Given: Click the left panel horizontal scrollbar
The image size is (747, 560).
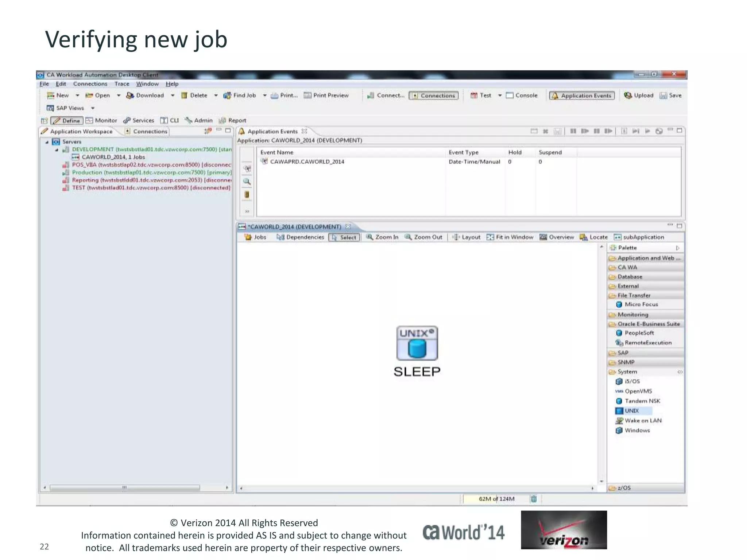Looking at the screenshot, I should [124, 487].
